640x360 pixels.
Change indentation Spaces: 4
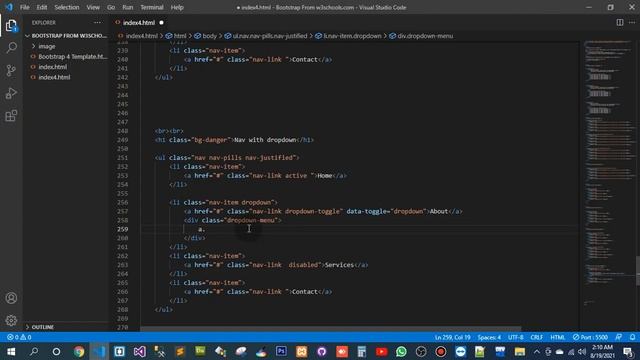(x=489, y=337)
